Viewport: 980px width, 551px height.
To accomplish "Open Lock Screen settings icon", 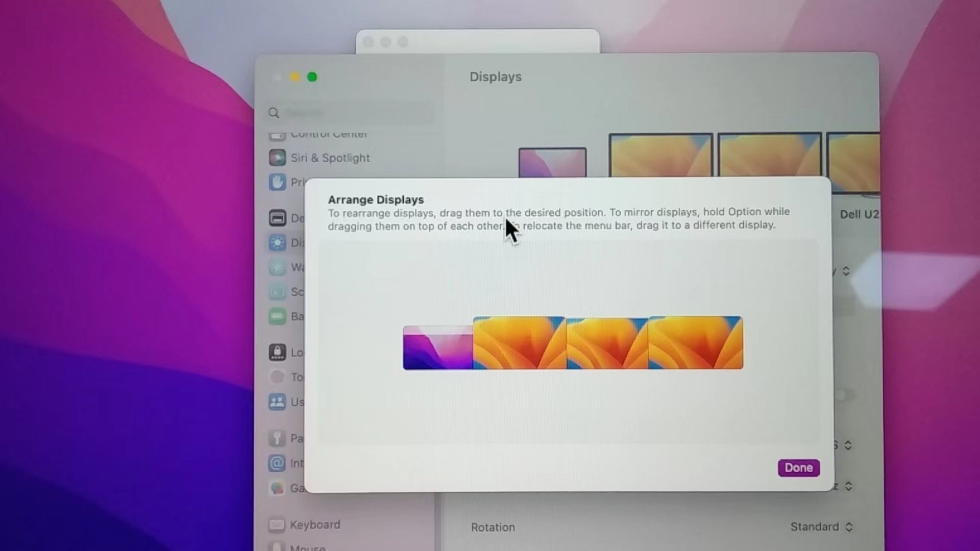I will [277, 352].
